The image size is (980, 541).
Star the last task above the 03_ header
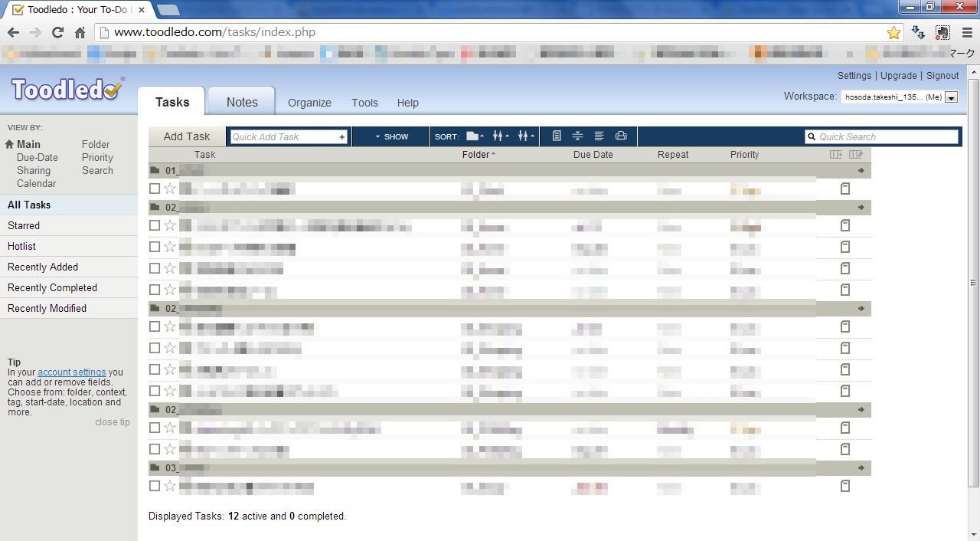point(170,449)
